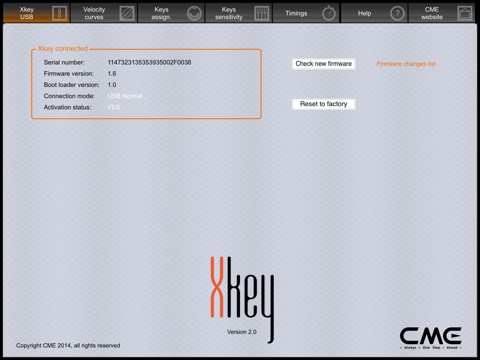The height and width of the screenshot is (360, 480).
Task: Click the Help question mark icon
Action: [397, 13]
